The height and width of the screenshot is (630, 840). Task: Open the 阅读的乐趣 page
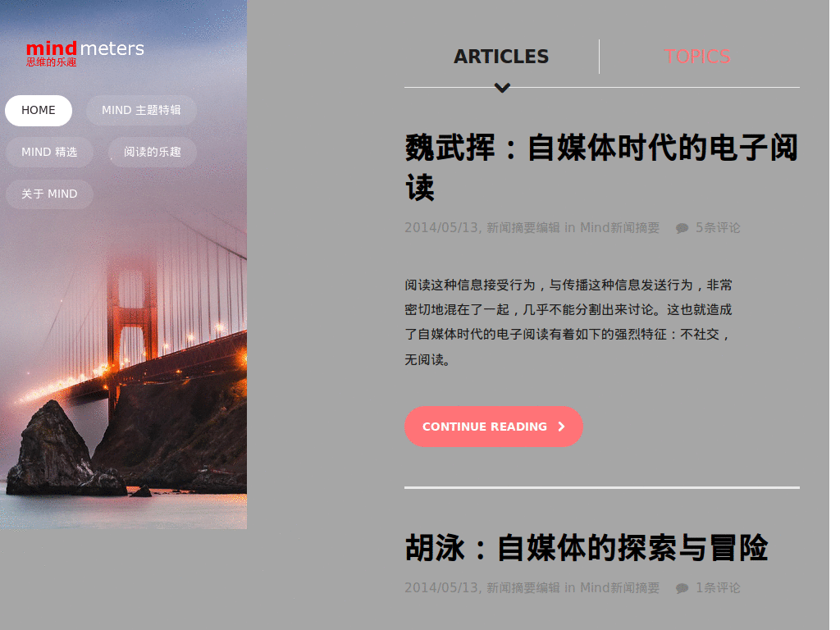(x=153, y=152)
